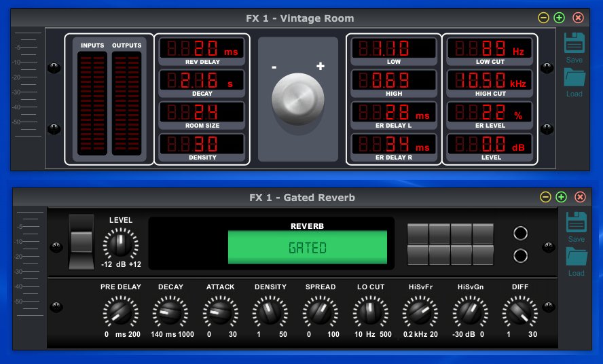Select the DECAY seconds display
This screenshot has height=364, width=603.
pos(202,81)
